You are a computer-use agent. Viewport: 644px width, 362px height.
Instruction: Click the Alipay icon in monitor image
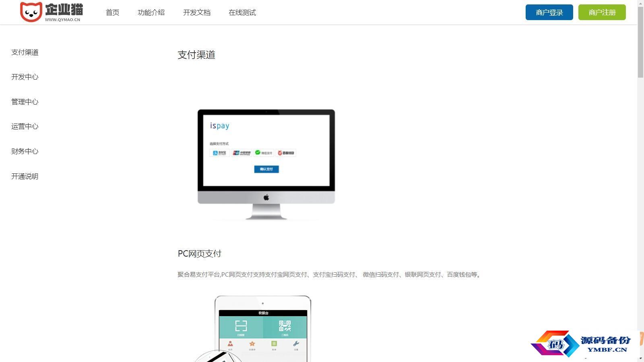click(x=219, y=153)
